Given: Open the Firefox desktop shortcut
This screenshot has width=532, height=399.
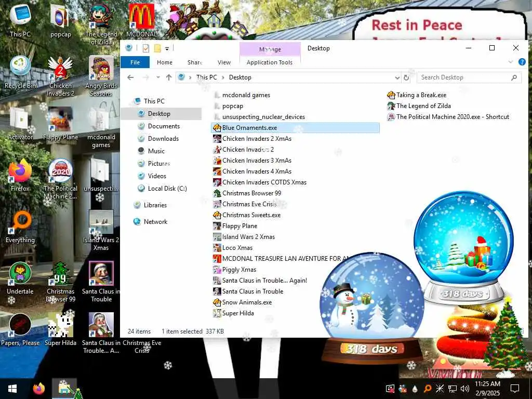Looking at the screenshot, I should [20, 176].
